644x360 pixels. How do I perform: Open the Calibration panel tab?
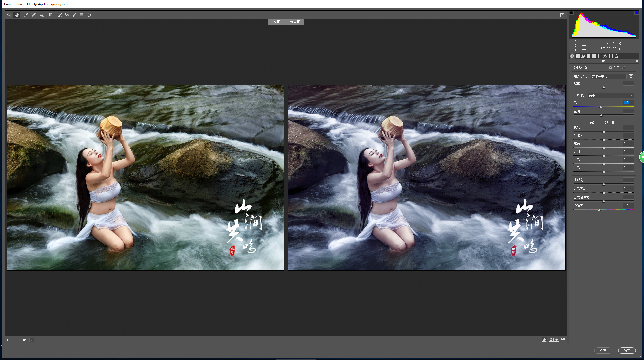(611, 56)
